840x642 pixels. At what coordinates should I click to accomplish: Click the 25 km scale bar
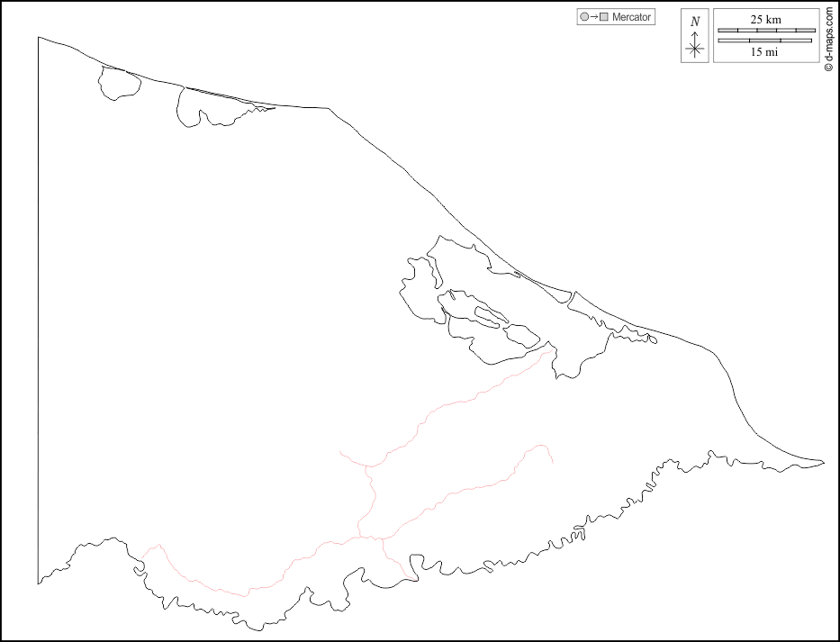(x=764, y=31)
